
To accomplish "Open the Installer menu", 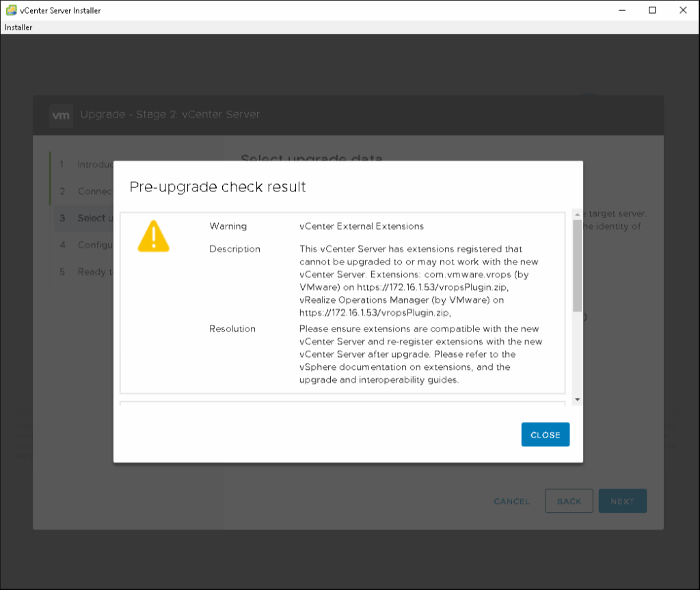I will 18,27.
